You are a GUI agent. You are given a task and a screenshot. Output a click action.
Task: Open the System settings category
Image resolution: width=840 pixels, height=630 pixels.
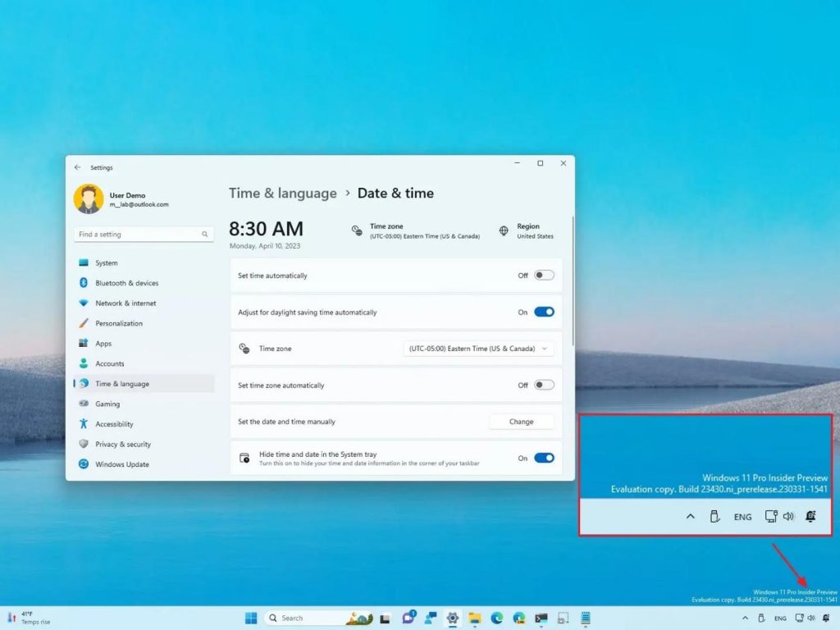(x=144, y=263)
